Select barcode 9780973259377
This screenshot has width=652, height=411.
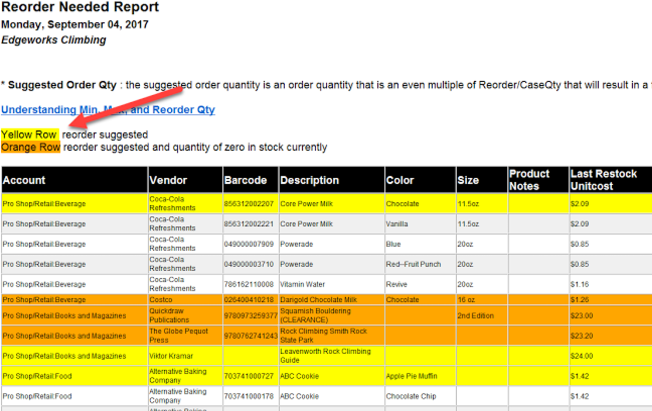point(250,316)
